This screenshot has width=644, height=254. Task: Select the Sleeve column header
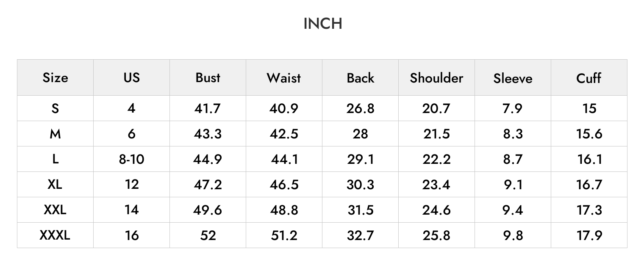513,78
